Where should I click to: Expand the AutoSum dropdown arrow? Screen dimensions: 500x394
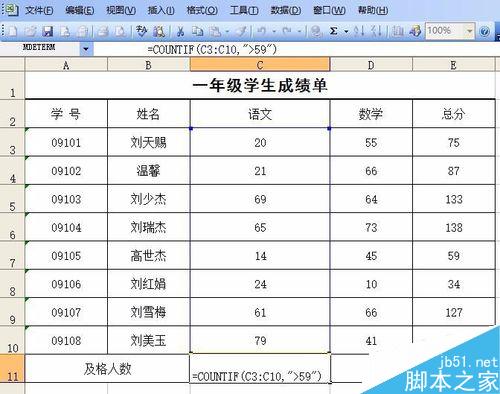coord(346,32)
